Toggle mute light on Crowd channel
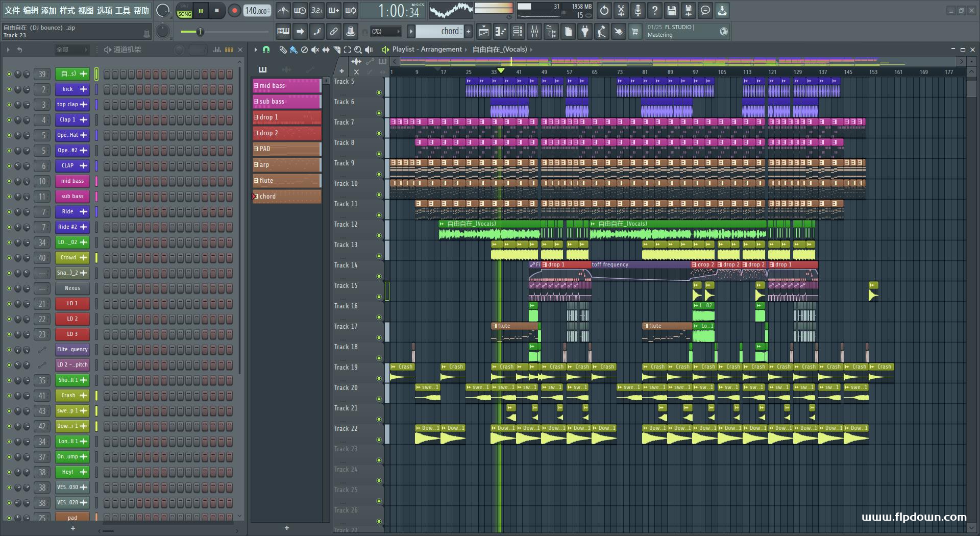This screenshot has width=980, height=536. tap(9, 258)
